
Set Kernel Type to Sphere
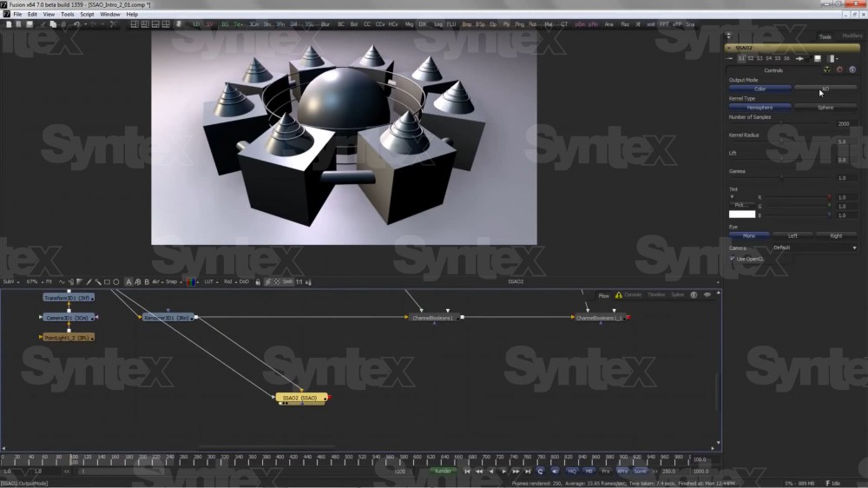click(x=825, y=108)
